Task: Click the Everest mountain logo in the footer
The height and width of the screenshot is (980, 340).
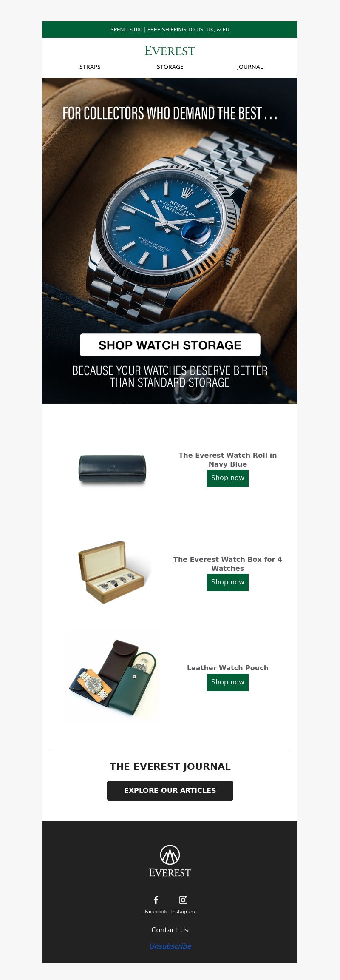Action: [170, 861]
